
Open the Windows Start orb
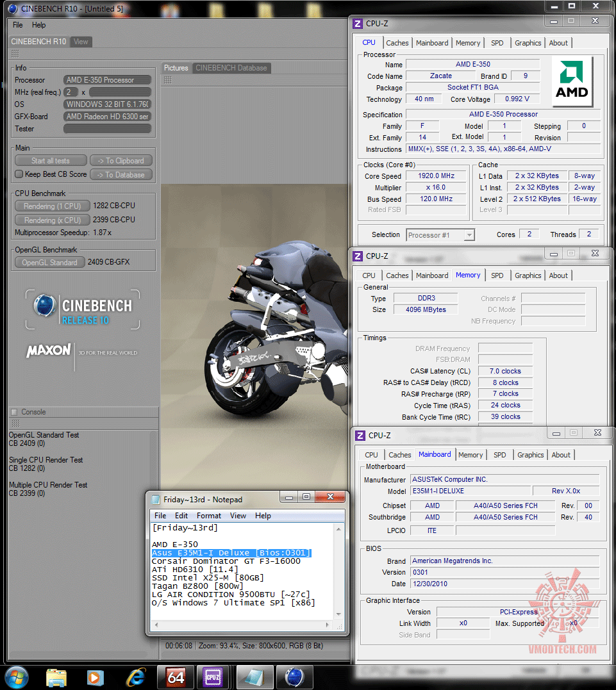(16, 678)
